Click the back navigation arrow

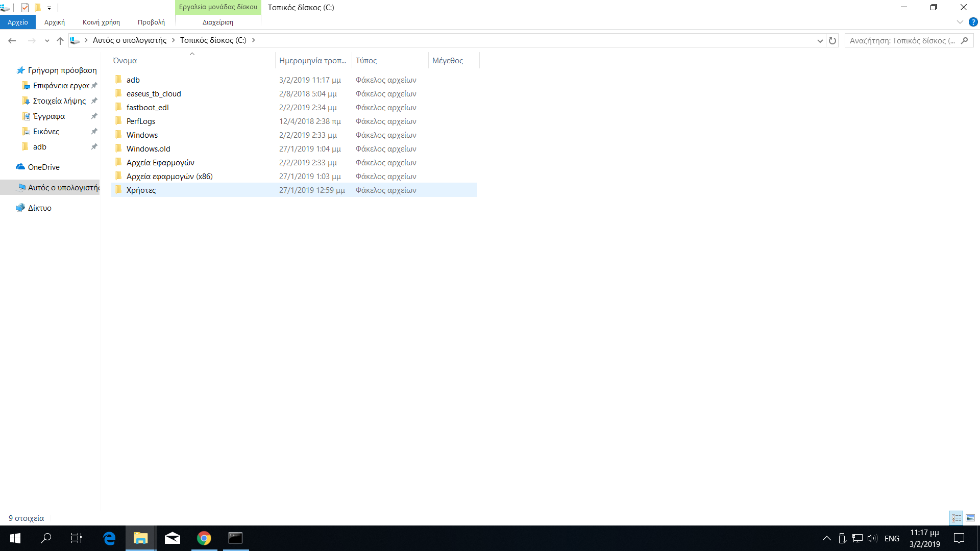click(12, 41)
